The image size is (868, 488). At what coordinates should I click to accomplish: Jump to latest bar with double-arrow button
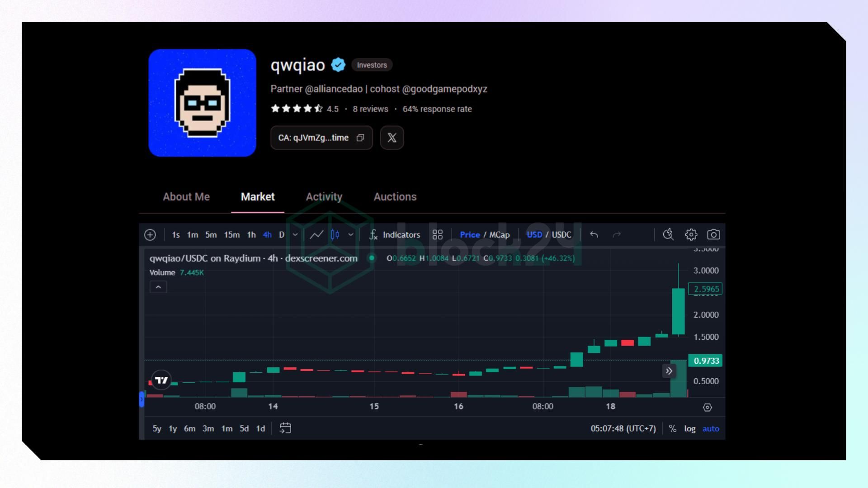(669, 371)
